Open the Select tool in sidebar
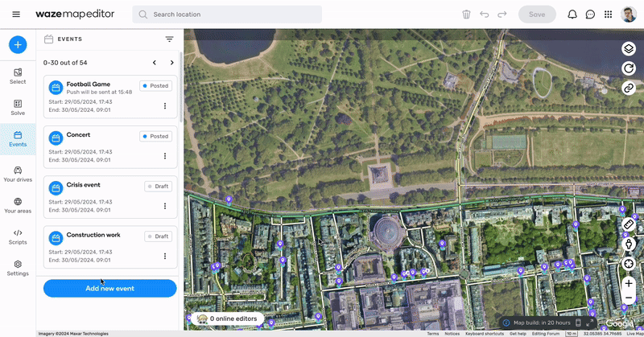This screenshot has width=644, height=337. 18,76
